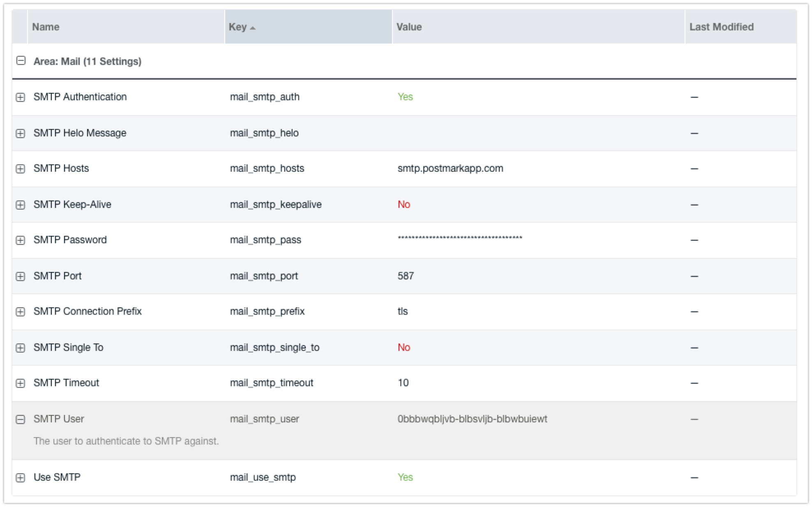Click the mail_smtp_keepalive key
Image resolution: width=812 pixels, height=507 pixels.
[x=276, y=205]
